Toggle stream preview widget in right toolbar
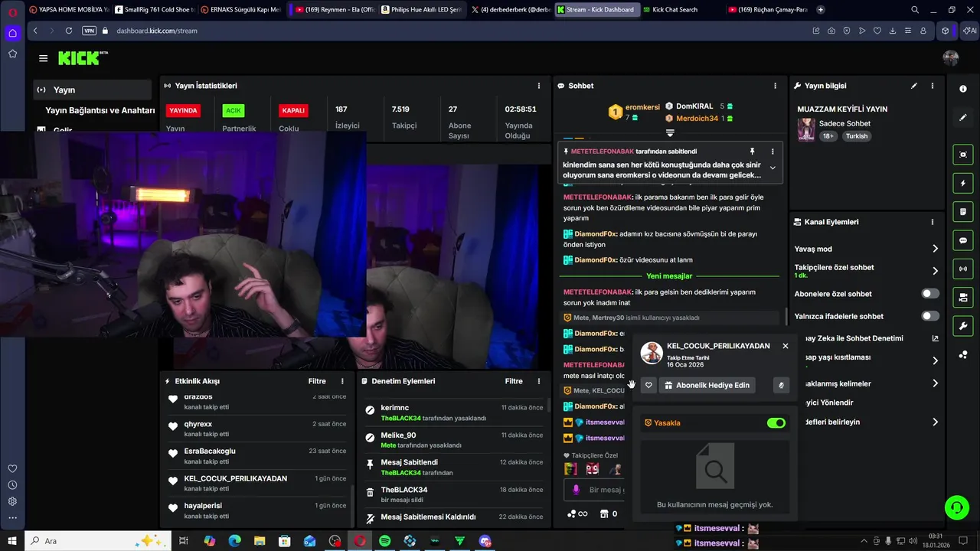Screen dimensions: 980x551 [963, 155]
